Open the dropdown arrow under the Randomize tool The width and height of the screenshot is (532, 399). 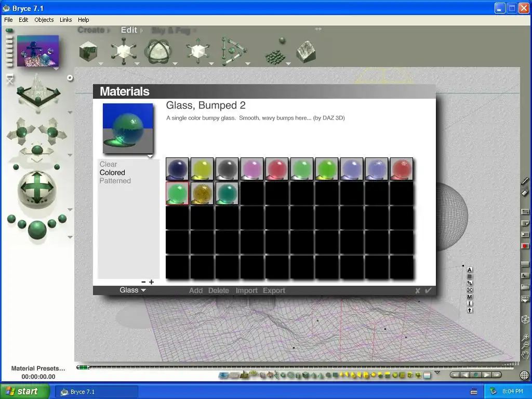coord(288,63)
